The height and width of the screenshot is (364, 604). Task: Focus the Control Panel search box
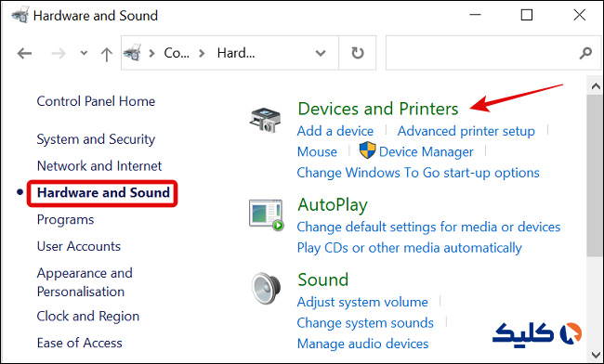pos(493,53)
